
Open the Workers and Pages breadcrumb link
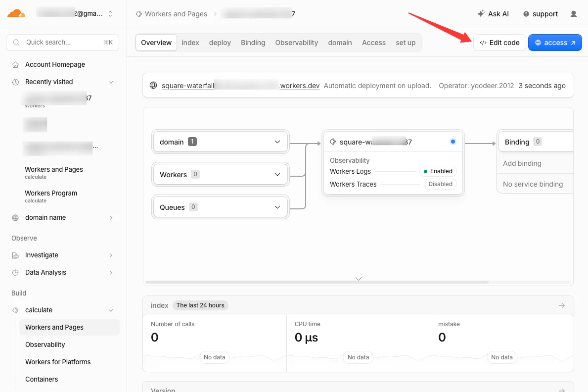tap(176, 14)
